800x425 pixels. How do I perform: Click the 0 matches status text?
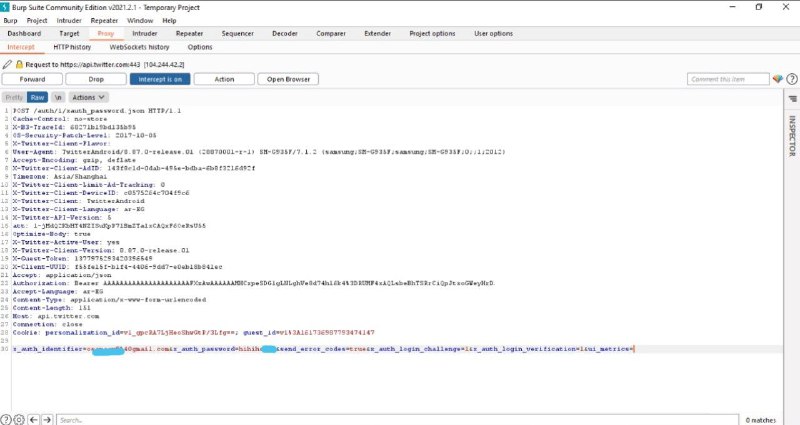[x=761, y=420]
